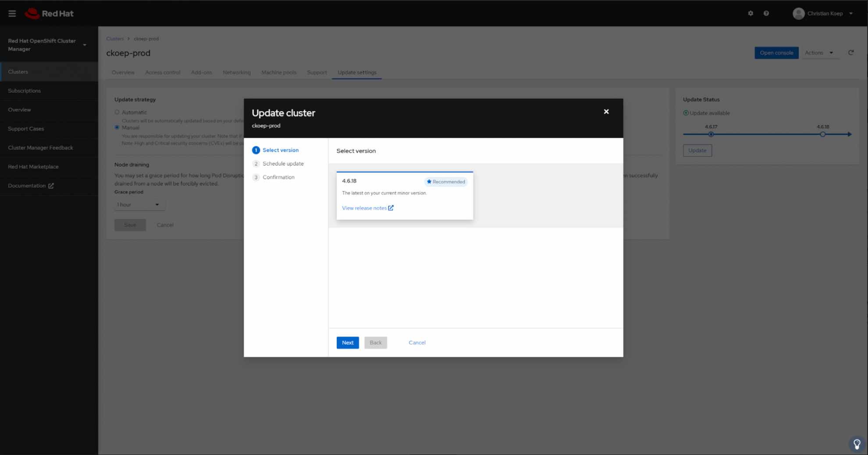Go to Clusters via the breadcrumb link
868x455 pixels.
(115, 39)
